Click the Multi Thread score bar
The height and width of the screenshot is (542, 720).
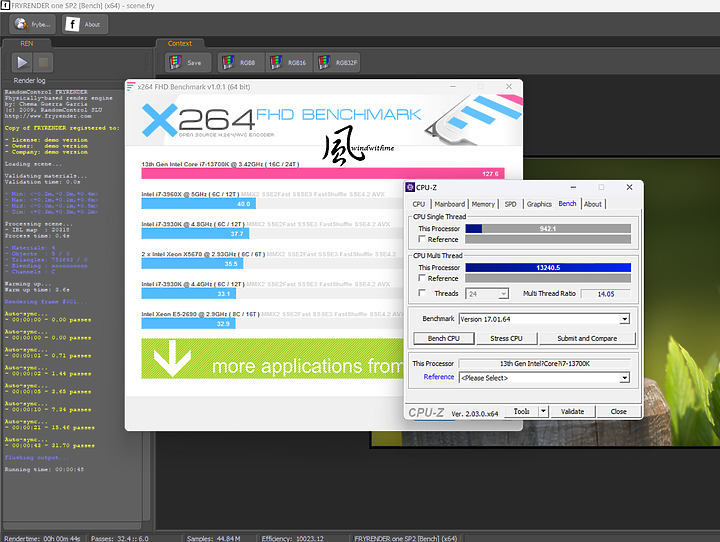tap(547, 268)
